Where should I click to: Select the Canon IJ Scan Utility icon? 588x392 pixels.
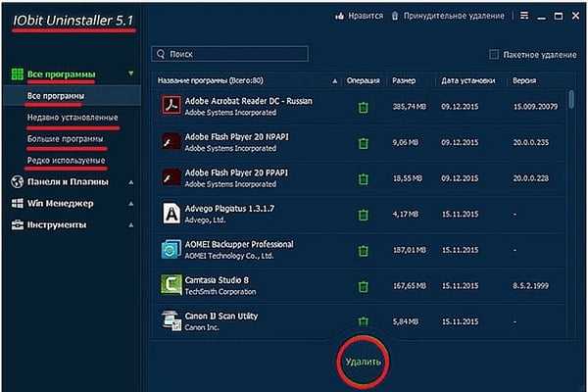coord(171,320)
